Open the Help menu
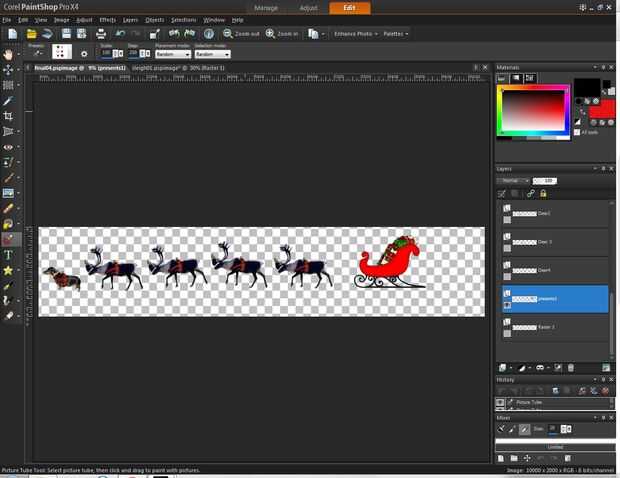 [x=237, y=20]
